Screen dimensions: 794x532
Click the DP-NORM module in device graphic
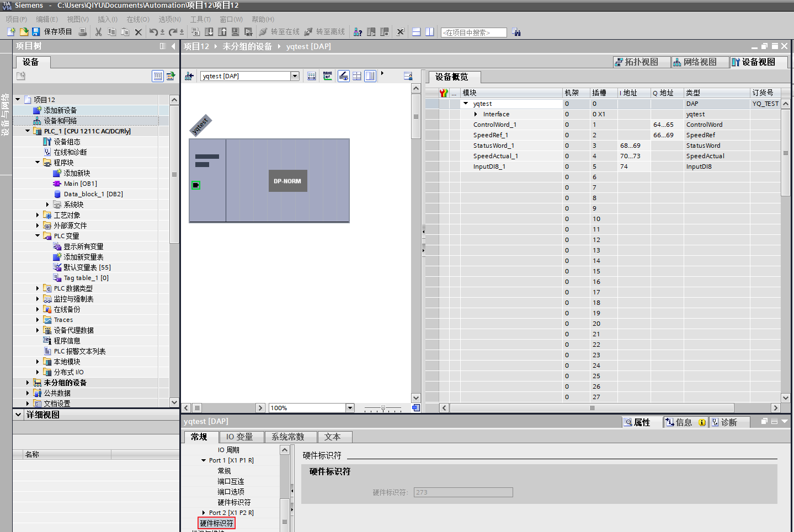click(287, 181)
